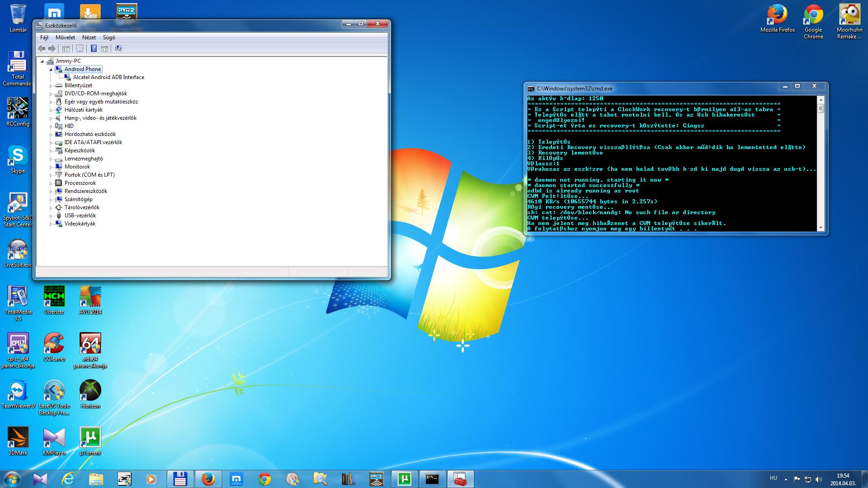Click scroll down arrow in cmd.exe window
The height and width of the screenshot is (488, 868).
pyautogui.click(x=821, y=228)
